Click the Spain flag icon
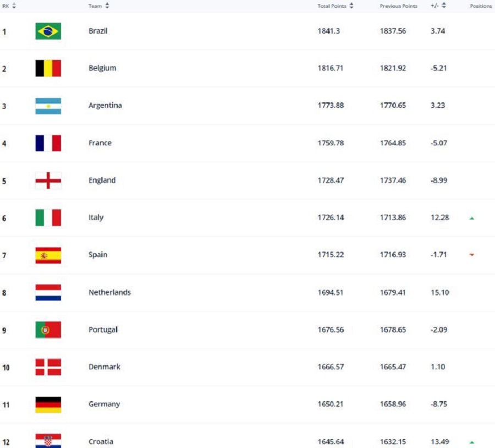The image size is (495, 448). [48, 255]
